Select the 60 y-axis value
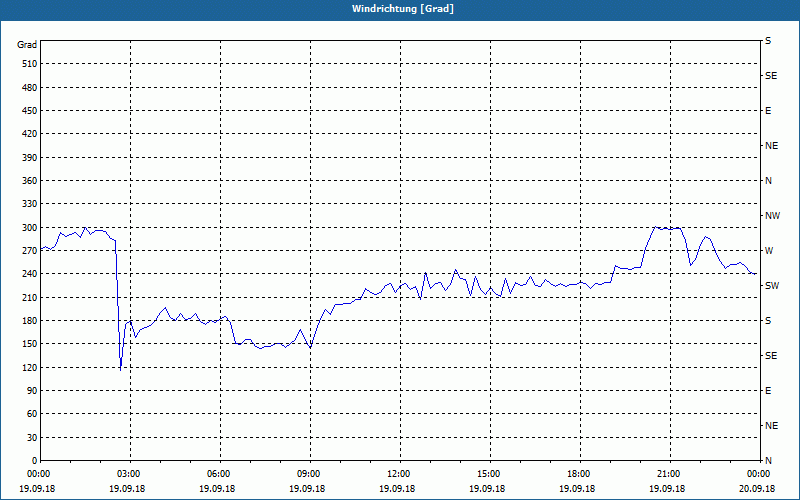The width and height of the screenshot is (800, 500). tap(32, 414)
